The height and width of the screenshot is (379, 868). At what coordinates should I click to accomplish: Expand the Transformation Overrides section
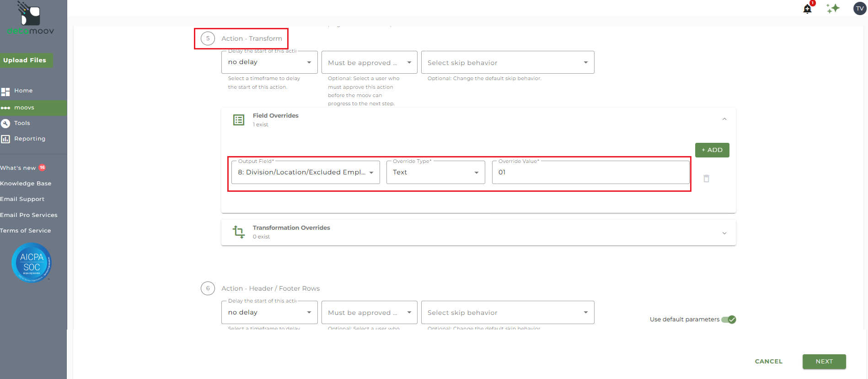[724, 233]
